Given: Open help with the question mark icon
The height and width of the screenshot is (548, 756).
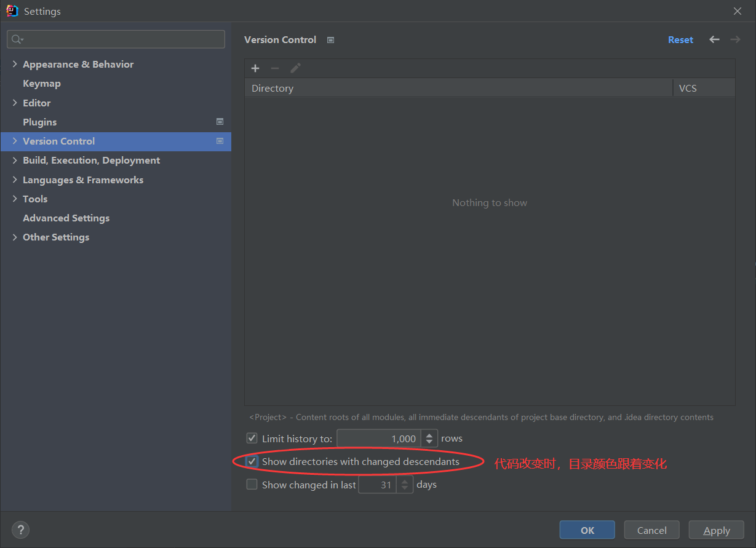Looking at the screenshot, I should [x=20, y=530].
